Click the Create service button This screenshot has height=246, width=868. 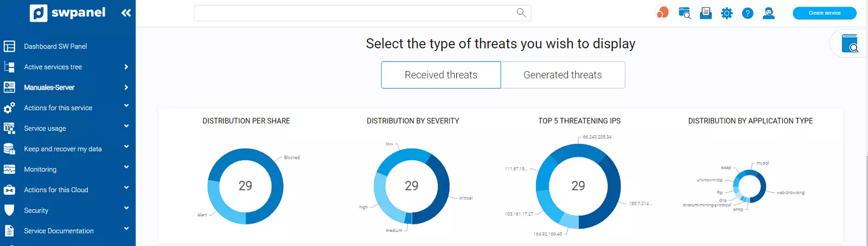pos(824,13)
